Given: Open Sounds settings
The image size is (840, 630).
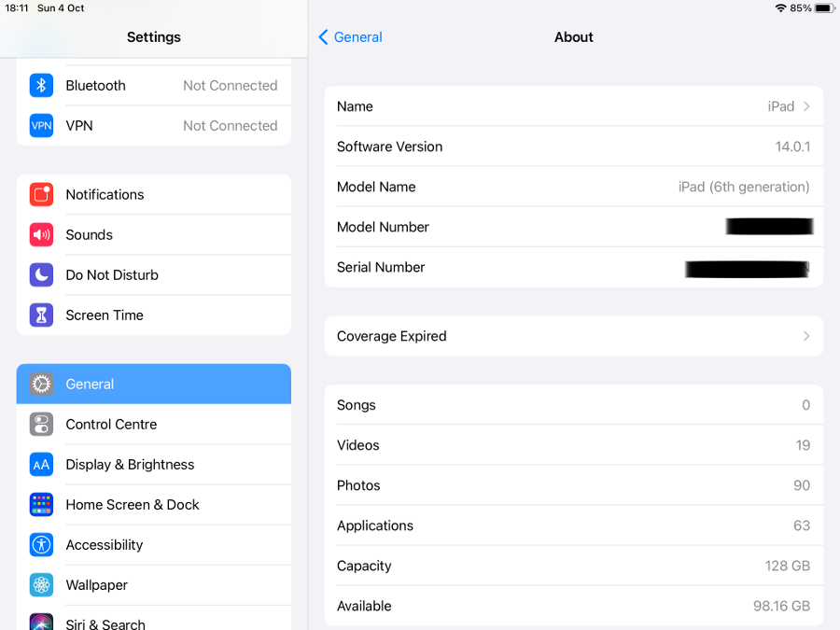Looking at the screenshot, I should click(x=154, y=234).
